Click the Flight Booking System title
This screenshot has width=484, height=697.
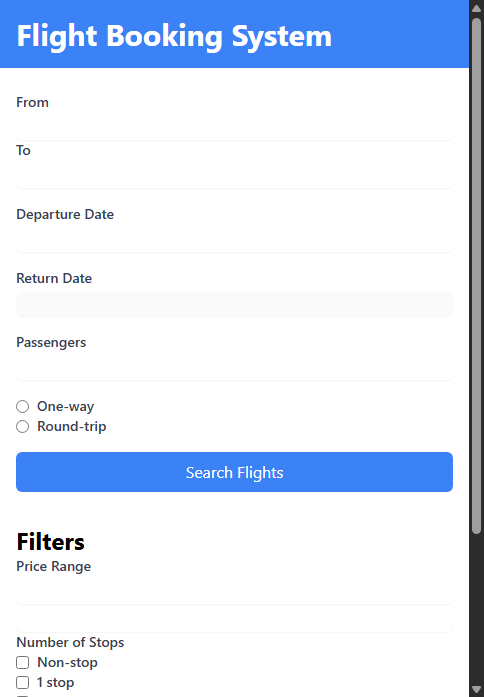click(174, 36)
